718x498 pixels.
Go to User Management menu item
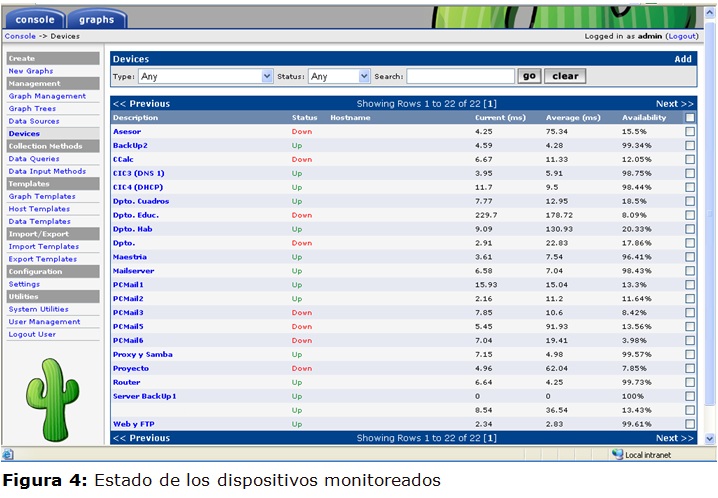click(44, 322)
